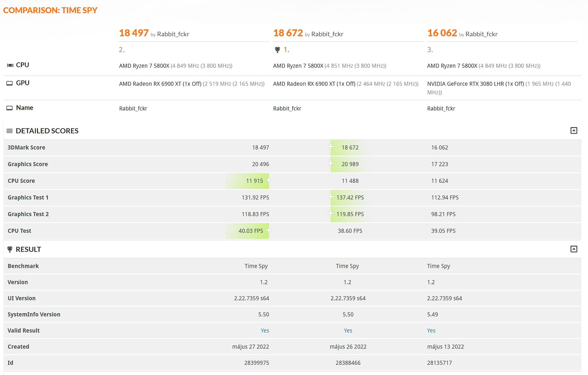
Task: Click the Valid Result row label
Action: (x=24, y=331)
